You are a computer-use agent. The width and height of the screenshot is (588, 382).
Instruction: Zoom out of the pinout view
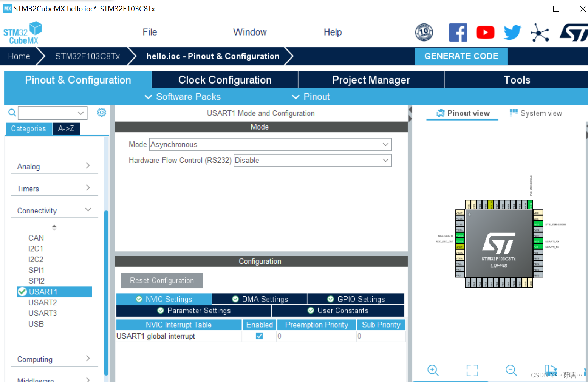coord(511,370)
